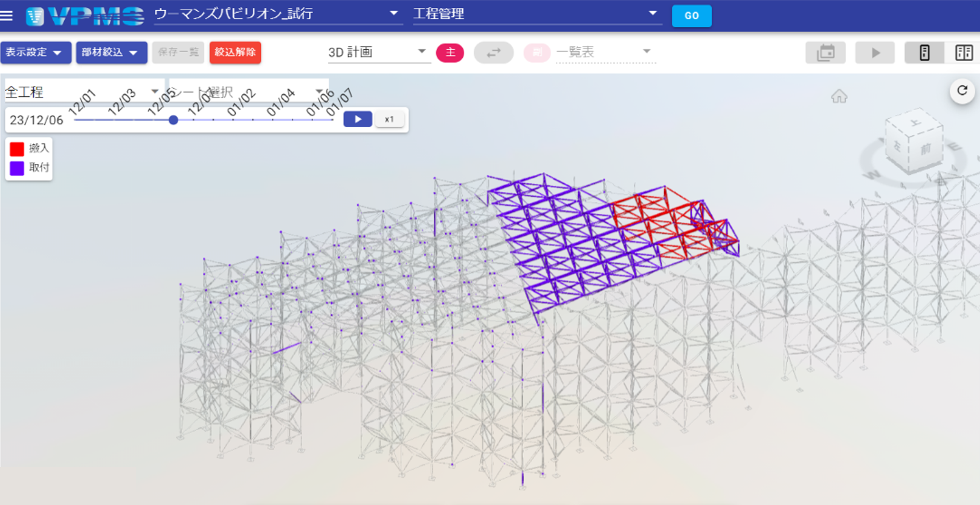Click the 前 face of view cube
The image size is (980, 505).
[x=926, y=149]
